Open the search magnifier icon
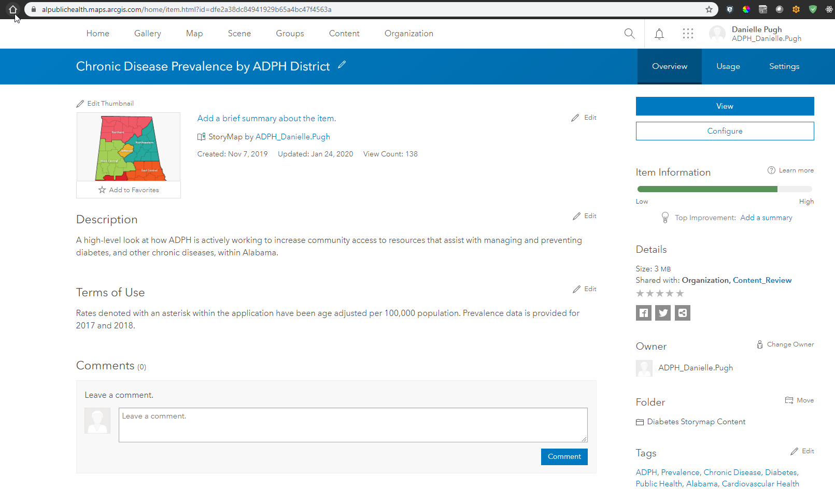The image size is (835, 504). tap(630, 34)
